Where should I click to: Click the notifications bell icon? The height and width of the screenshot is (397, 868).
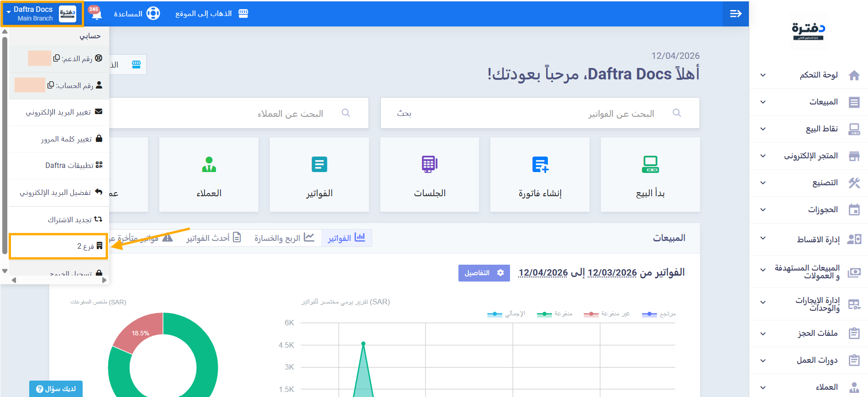(96, 14)
